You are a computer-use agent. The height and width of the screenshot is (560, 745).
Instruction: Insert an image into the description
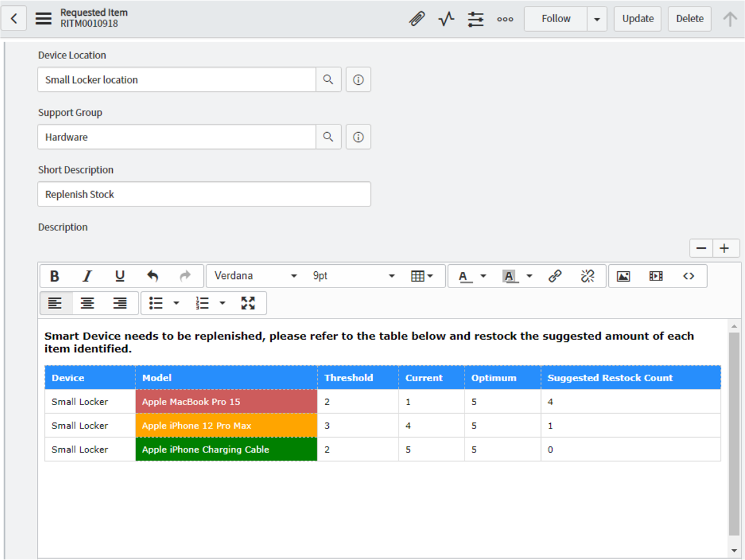623,276
